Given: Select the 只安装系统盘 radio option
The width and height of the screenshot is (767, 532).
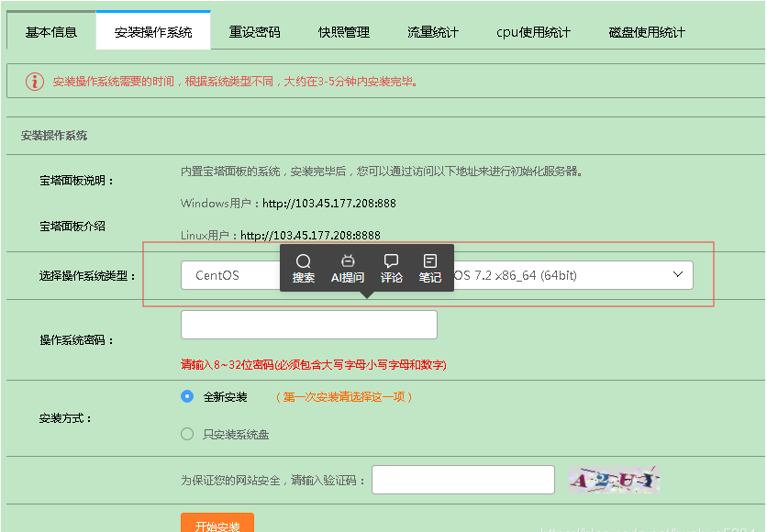Looking at the screenshot, I should tap(187, 434).
